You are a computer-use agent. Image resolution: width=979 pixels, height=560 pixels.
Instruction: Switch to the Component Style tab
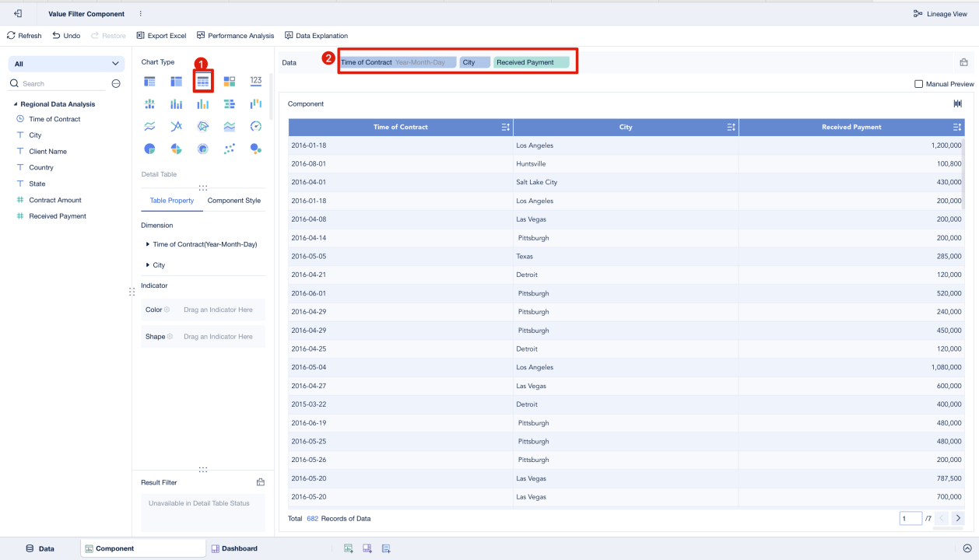point(233,200)
